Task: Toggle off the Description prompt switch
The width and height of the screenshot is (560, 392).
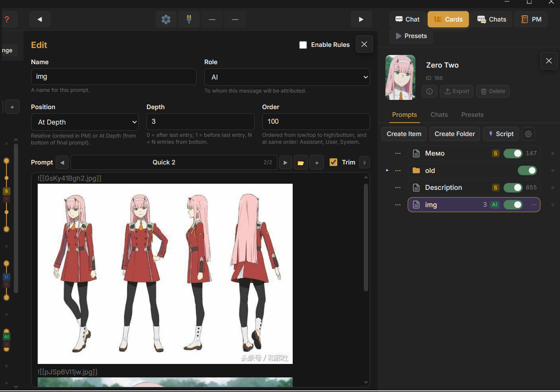Action: tap(513, 188)
